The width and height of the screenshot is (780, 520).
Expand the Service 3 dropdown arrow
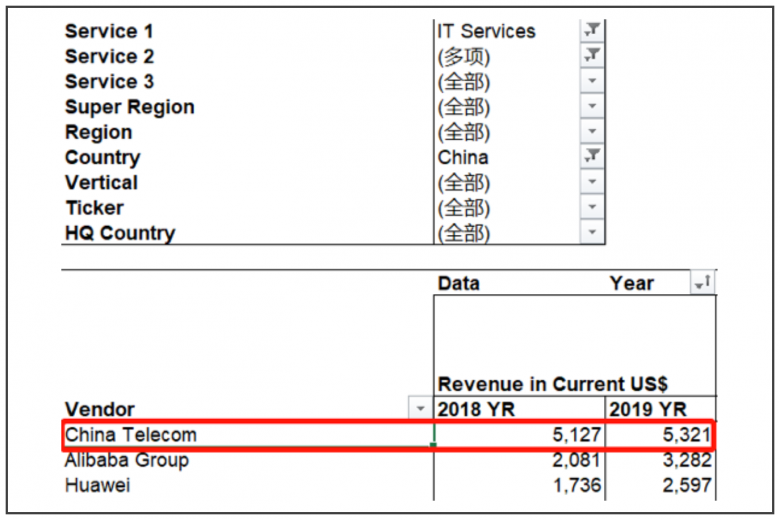(592, 81)
